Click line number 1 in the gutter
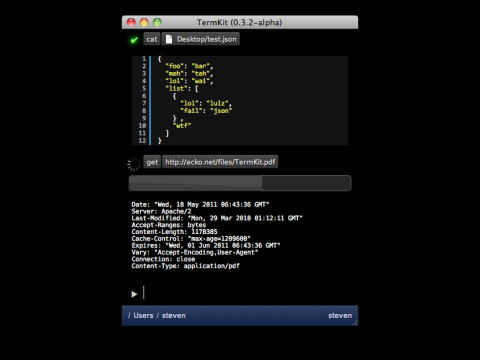This screenshot has height=360, width=480. tap(144, 59)
